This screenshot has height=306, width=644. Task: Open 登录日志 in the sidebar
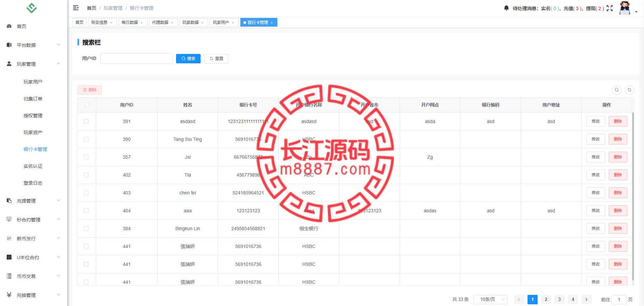click(x=33, y=183)
